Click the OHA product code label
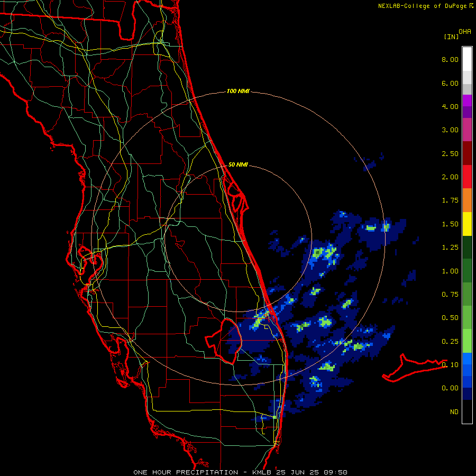The height and width of the screenshot is (476, 476). point(465,32)
